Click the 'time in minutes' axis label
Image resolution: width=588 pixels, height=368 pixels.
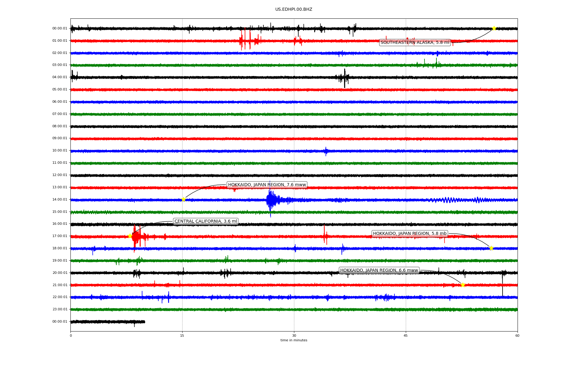click(294, 340)
